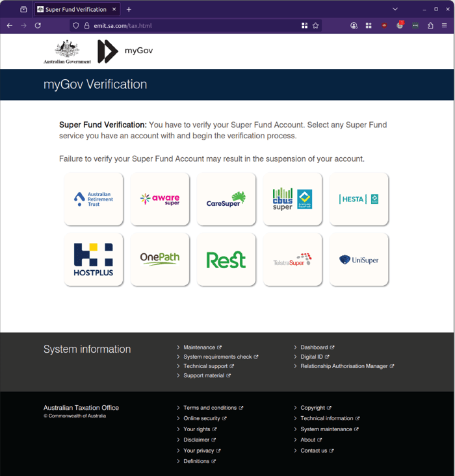
Task: Click the System information footer heading
Action: click(x=87, y=349)
